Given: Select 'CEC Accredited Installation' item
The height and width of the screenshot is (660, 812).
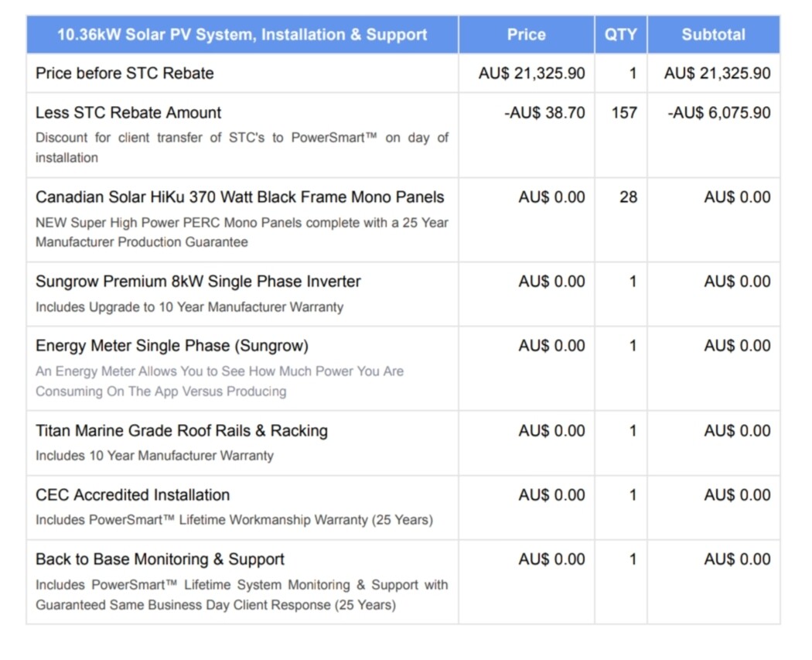Looking at the screenshot, I should pyautogui.click(x=132, y=494).
